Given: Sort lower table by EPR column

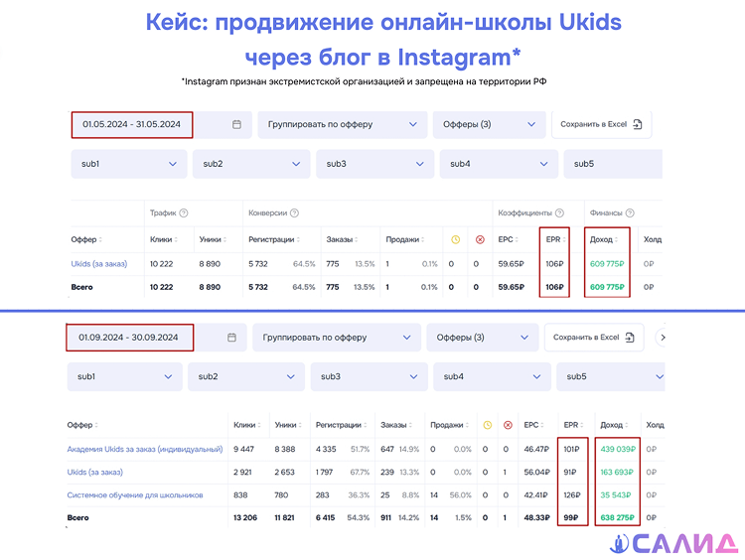Looking at the screenshot, I should point(573,425).
